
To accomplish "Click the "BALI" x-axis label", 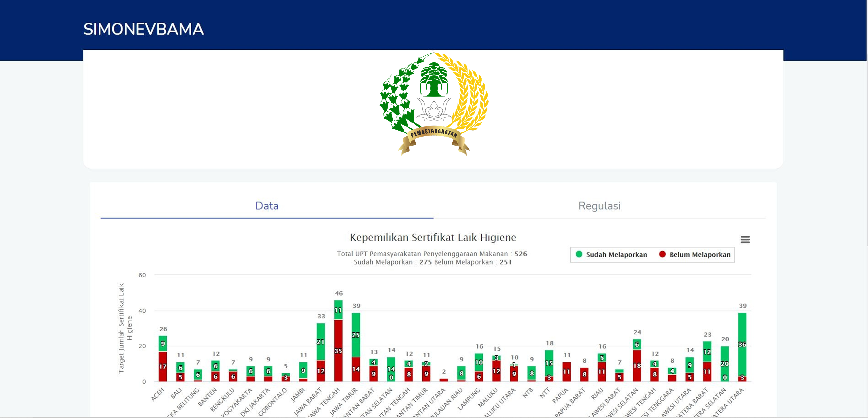I will point(176,393).
